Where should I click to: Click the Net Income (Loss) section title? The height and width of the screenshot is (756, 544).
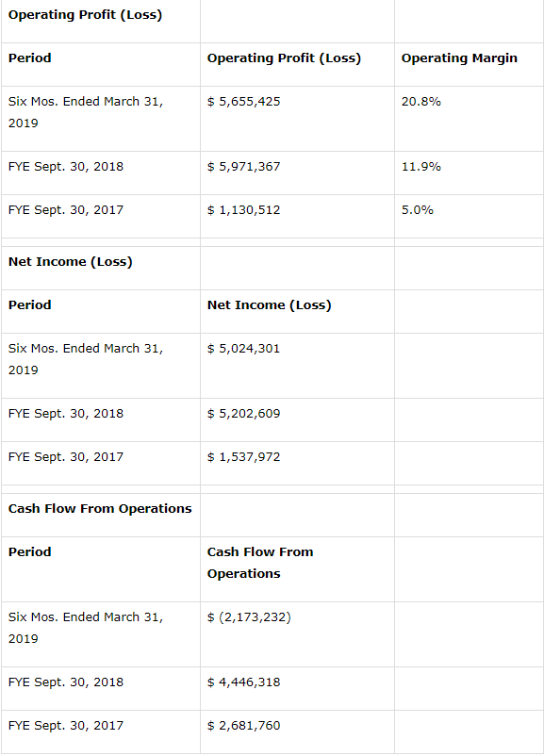click(x=70, y=262)
